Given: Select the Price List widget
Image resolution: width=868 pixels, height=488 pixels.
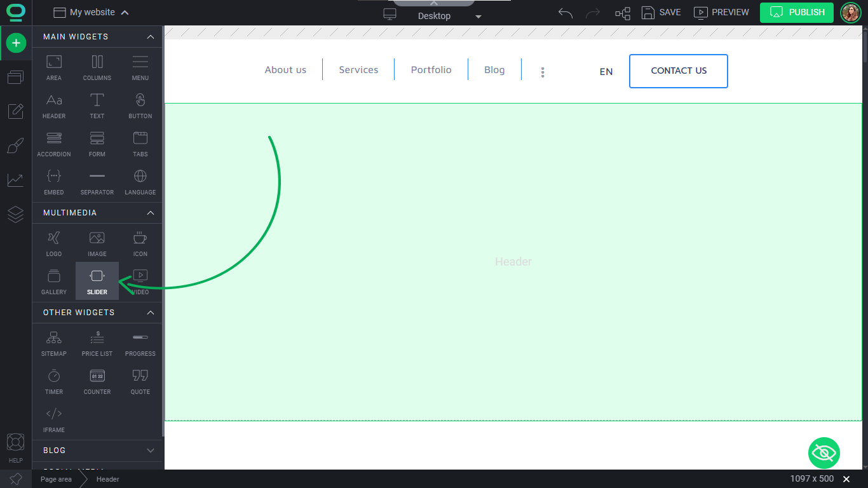Looking at the screenshot, I should click(x=97, y=343).
